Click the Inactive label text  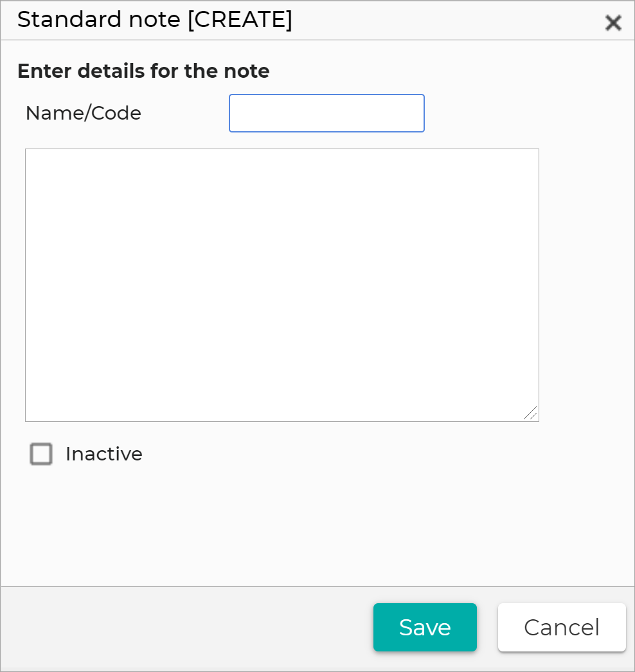103,454
